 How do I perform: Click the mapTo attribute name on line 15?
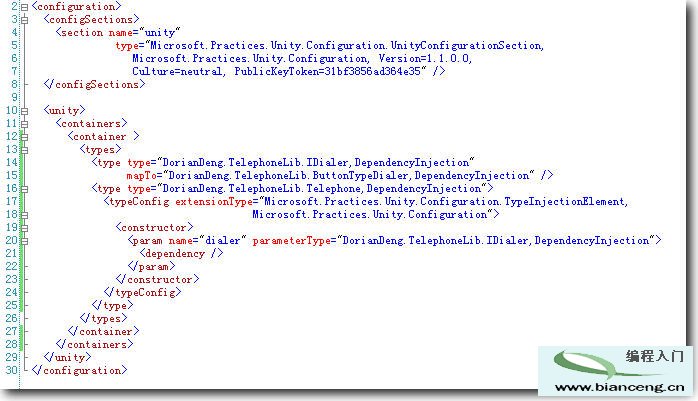141,175
